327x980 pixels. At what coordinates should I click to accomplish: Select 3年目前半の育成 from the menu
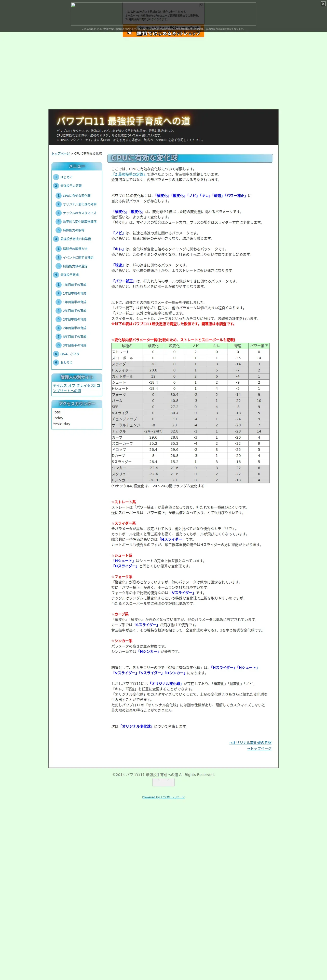click(x=75, y=337)
